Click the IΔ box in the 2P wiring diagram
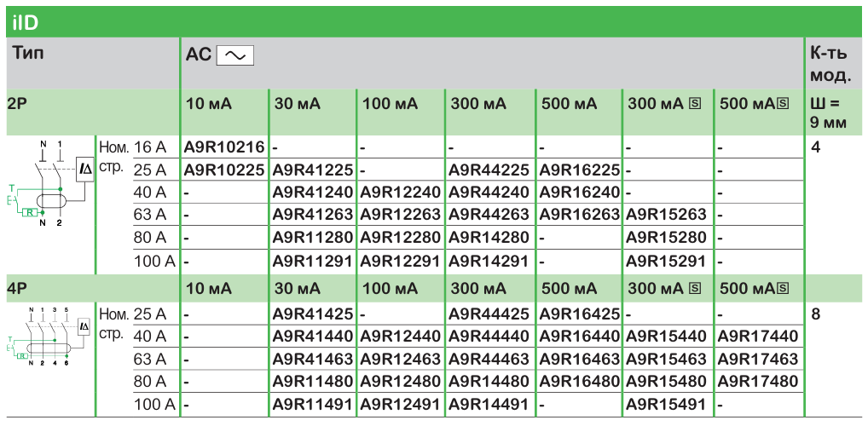Image resolution: width=868 pixels, height=426 pixels. (85, 171)
